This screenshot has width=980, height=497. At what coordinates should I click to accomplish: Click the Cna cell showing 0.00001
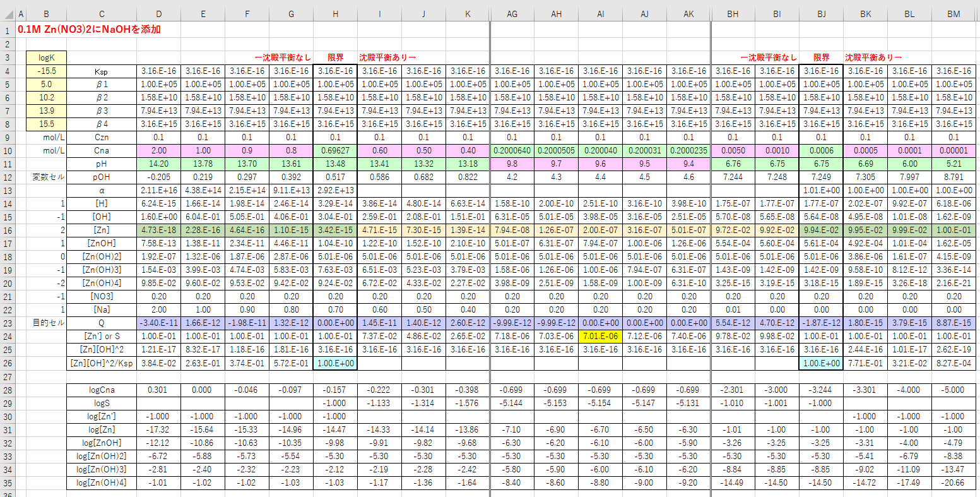tap(953, 150)
